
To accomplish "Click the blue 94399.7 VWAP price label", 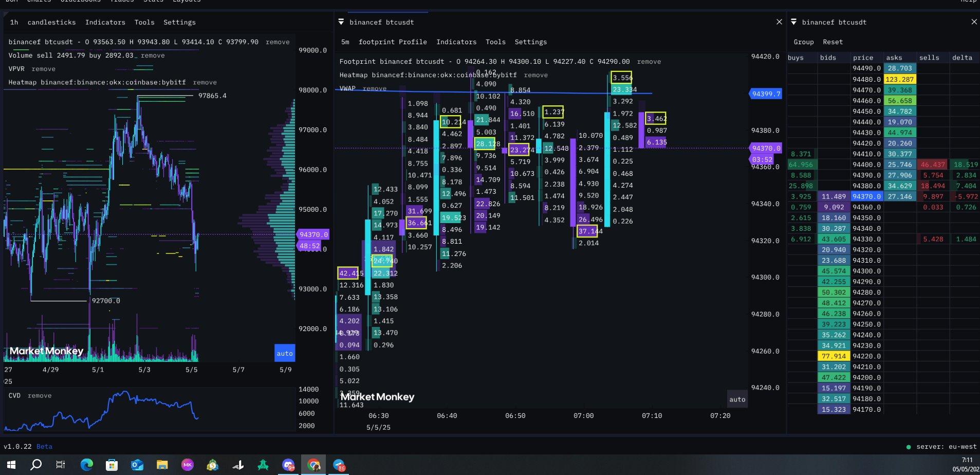I will [766, 94].
